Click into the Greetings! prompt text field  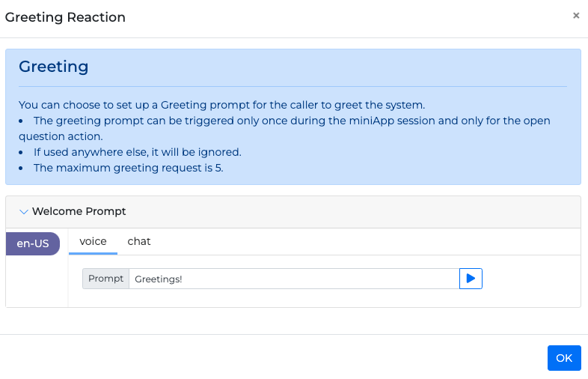(293, 279)
